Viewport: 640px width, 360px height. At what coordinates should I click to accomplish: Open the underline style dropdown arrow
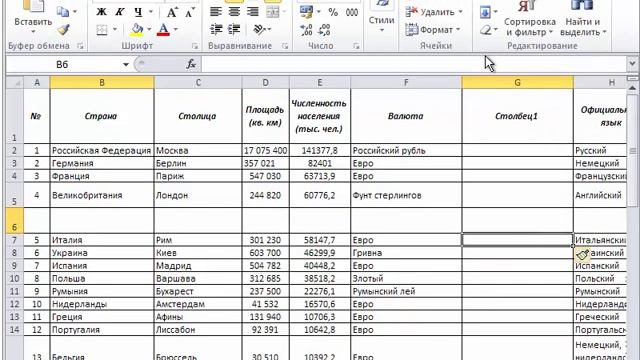[x=151, y=12]
